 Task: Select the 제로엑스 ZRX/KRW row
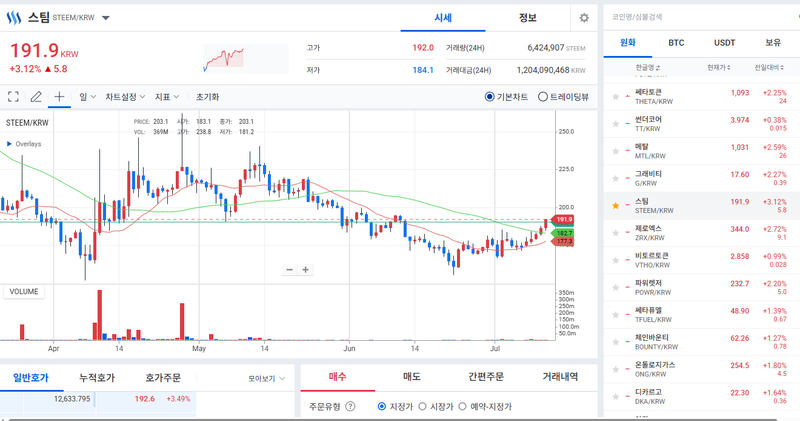click(702, 233)
